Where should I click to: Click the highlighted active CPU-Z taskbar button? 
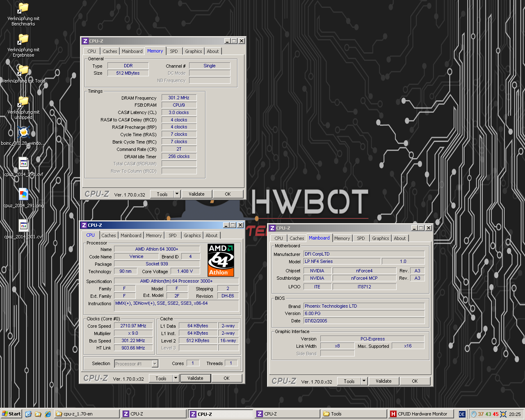pyautogui.click(x=220, y=414)
